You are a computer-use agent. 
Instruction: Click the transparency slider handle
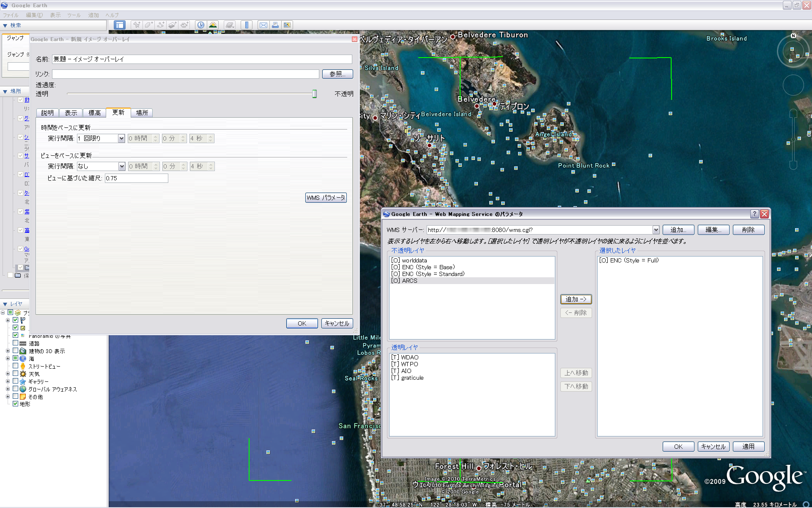coord(314,94)
